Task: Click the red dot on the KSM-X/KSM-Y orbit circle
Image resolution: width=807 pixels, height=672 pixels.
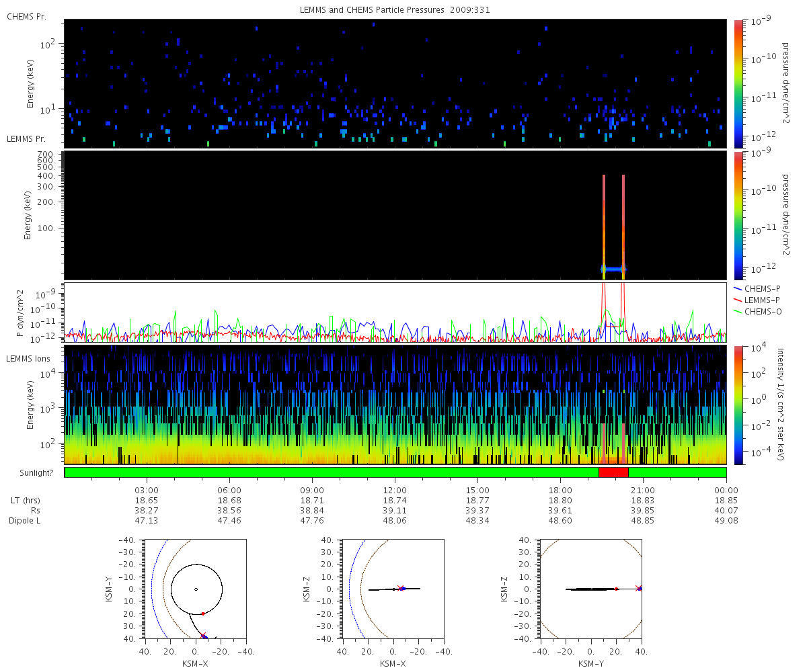Action: coord(202,614)
